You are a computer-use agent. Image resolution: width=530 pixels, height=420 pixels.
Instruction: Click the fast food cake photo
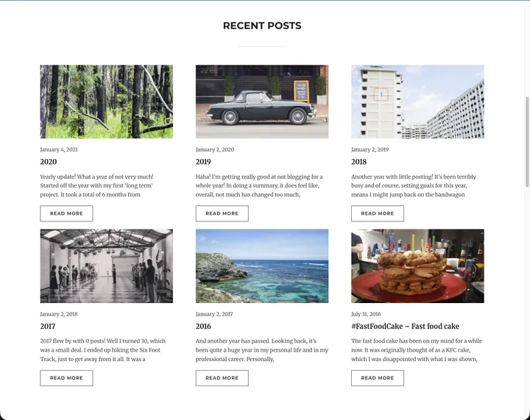pos(417,266)
